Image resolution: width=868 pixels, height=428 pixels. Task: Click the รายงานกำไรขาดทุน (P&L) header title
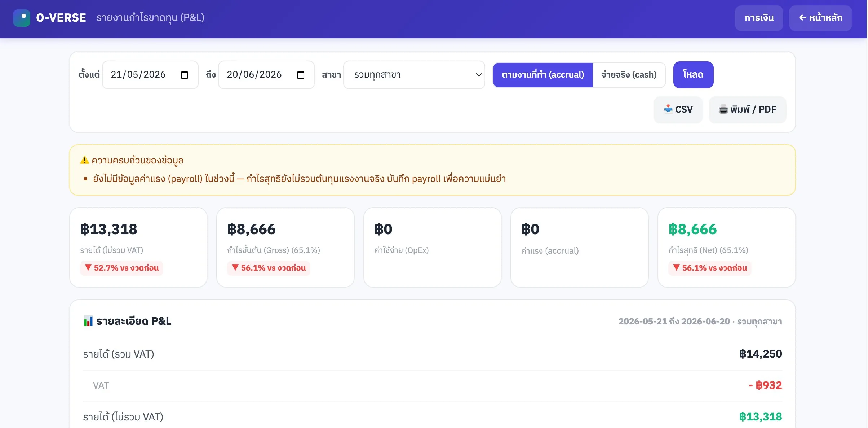150,18
